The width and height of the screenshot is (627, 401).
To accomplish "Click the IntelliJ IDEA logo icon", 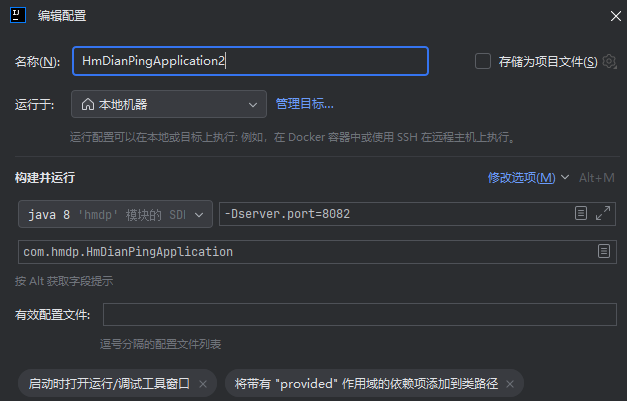I will (18, 15).
